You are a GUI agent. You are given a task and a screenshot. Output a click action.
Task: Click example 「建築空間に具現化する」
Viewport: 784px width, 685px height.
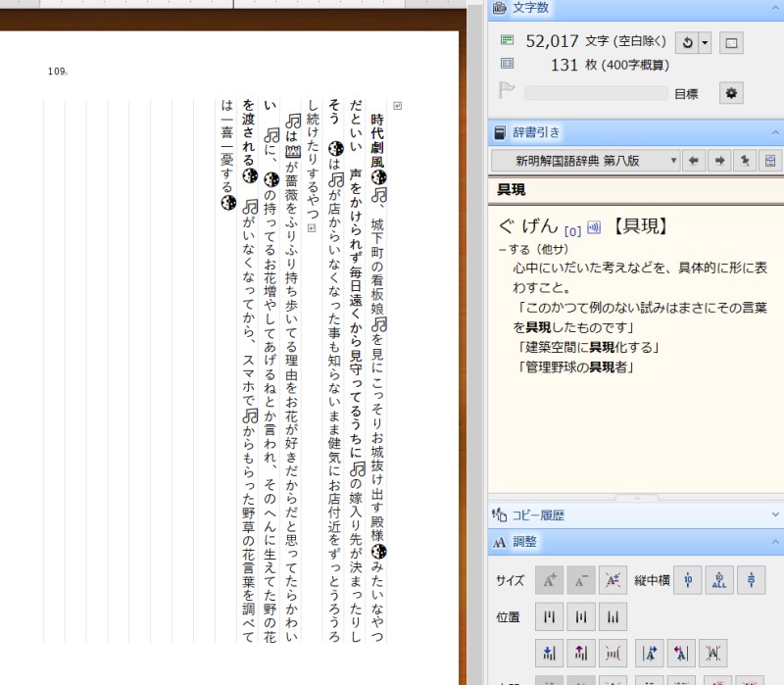click(x=588, y=347)
